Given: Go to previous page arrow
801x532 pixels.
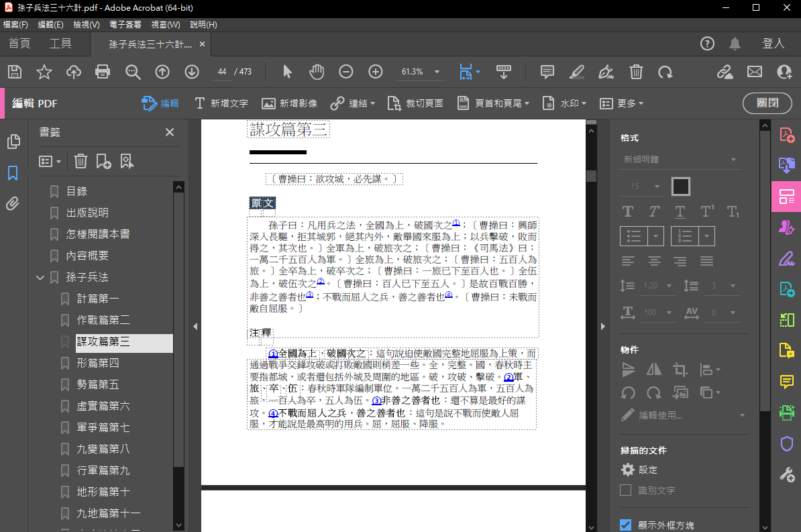Looking at the screenshot, I should 162,72.
